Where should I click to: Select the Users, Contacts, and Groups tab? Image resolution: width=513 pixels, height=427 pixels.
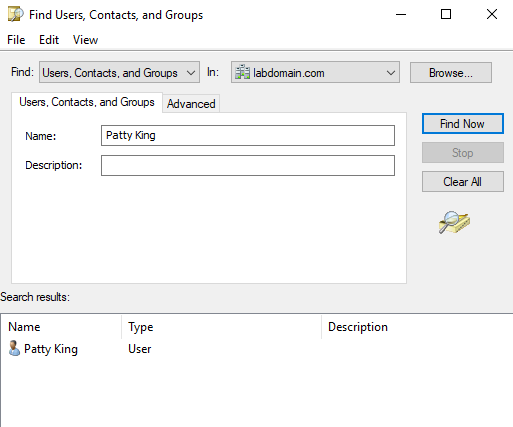[x=87, y=102]
